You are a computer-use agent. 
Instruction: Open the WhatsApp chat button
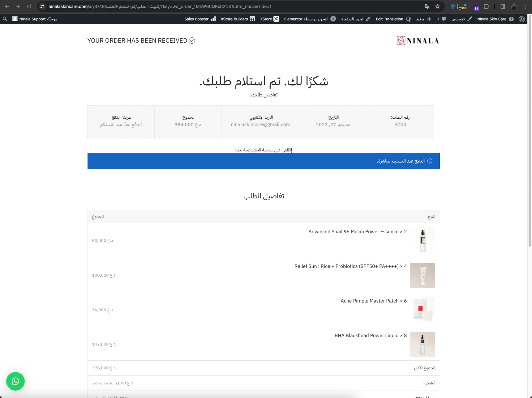[x=15, y=381]
